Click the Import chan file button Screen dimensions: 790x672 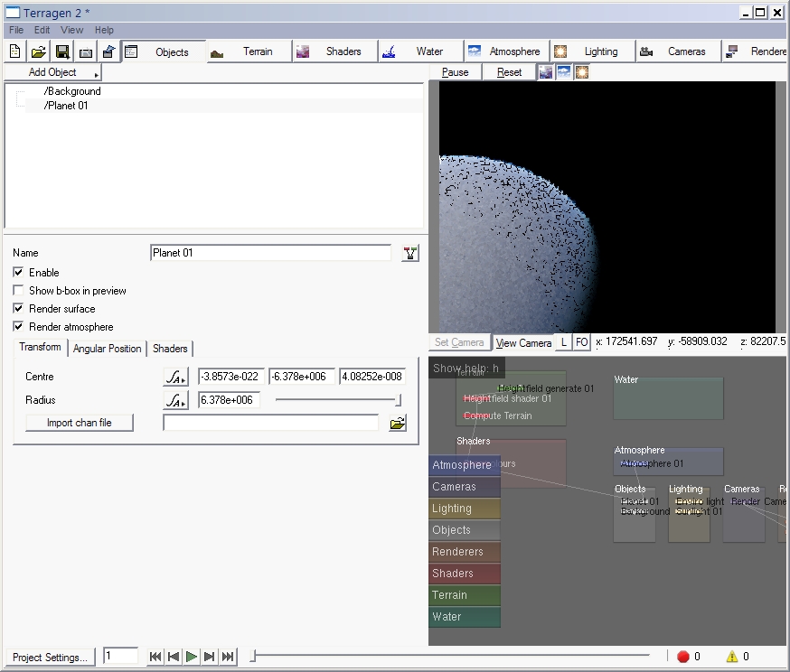coord(80,423)
